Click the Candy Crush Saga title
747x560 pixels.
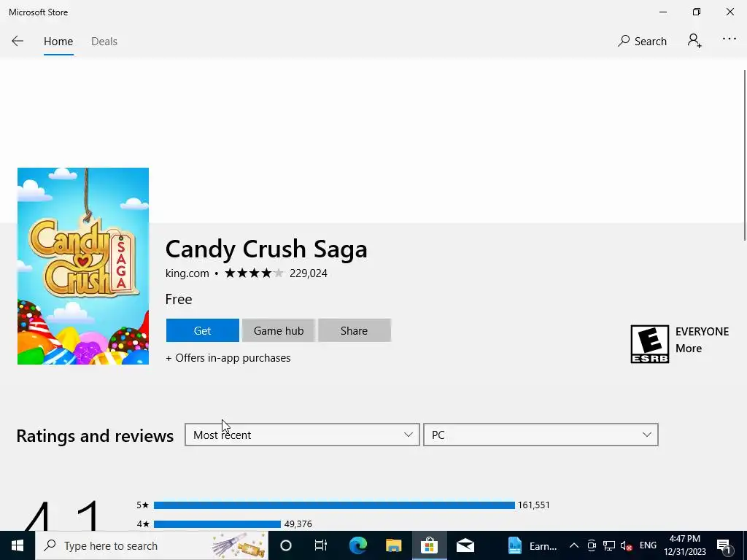point(266,249)
